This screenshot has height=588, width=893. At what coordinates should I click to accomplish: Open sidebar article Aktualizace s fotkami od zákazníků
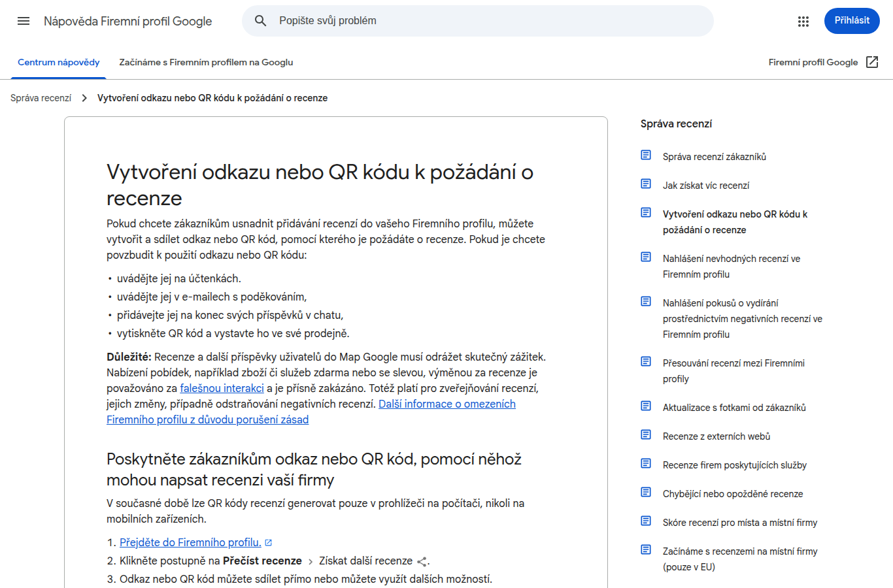click(734, 408)
